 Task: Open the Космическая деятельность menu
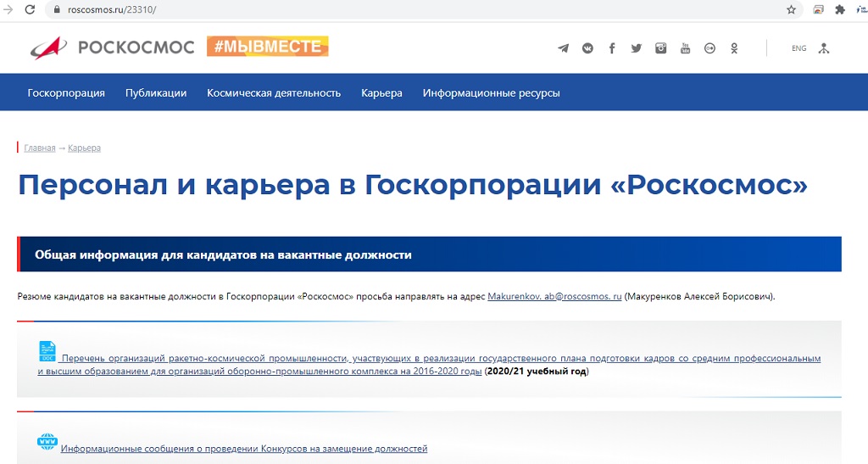(x=274, y=93)
